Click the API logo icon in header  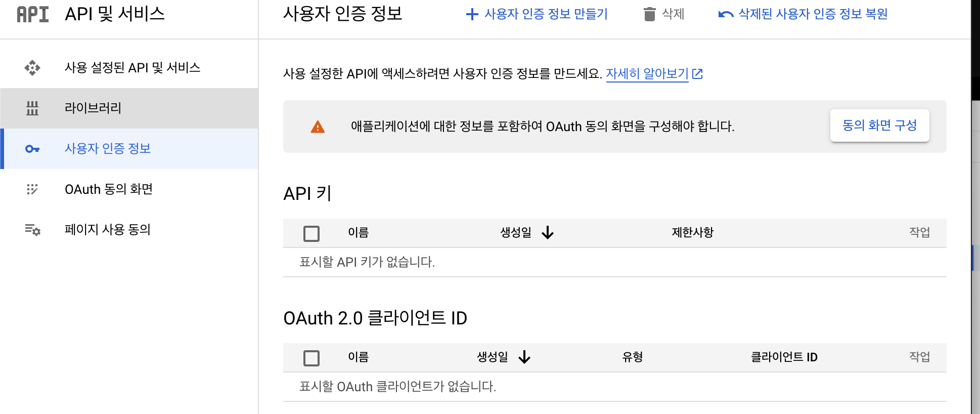(x=33, y=14)
